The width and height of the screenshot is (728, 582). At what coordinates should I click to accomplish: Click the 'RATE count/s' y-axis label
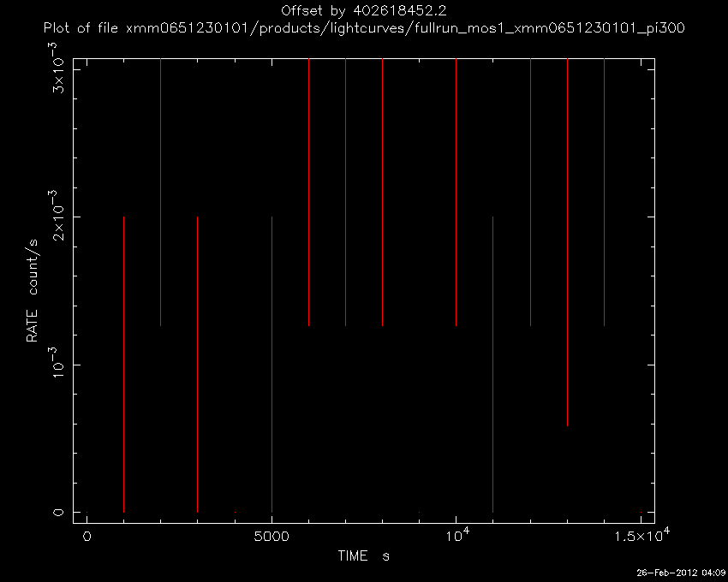coord(33,291)
